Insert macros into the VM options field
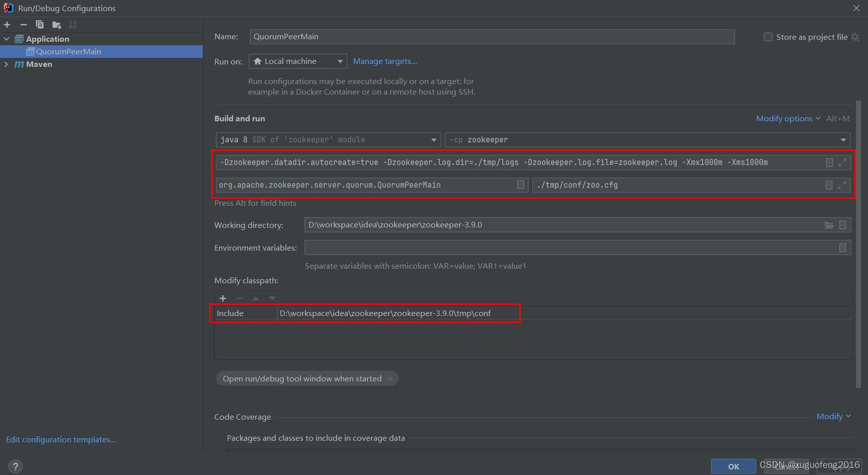Image resolution: width=868 pixels, height=475 pixels. (x=829, y=162)
